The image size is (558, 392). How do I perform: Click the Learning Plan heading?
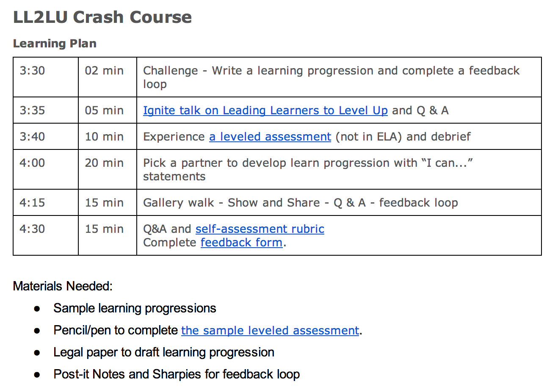point(55,44)
